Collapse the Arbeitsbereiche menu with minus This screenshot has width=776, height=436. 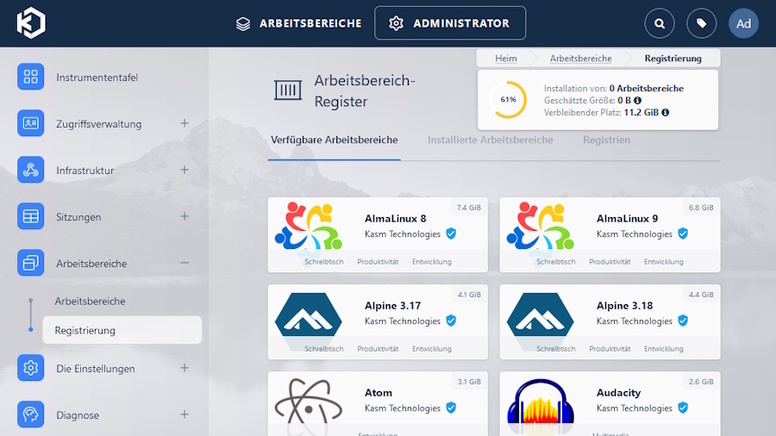tap(185, 263)
